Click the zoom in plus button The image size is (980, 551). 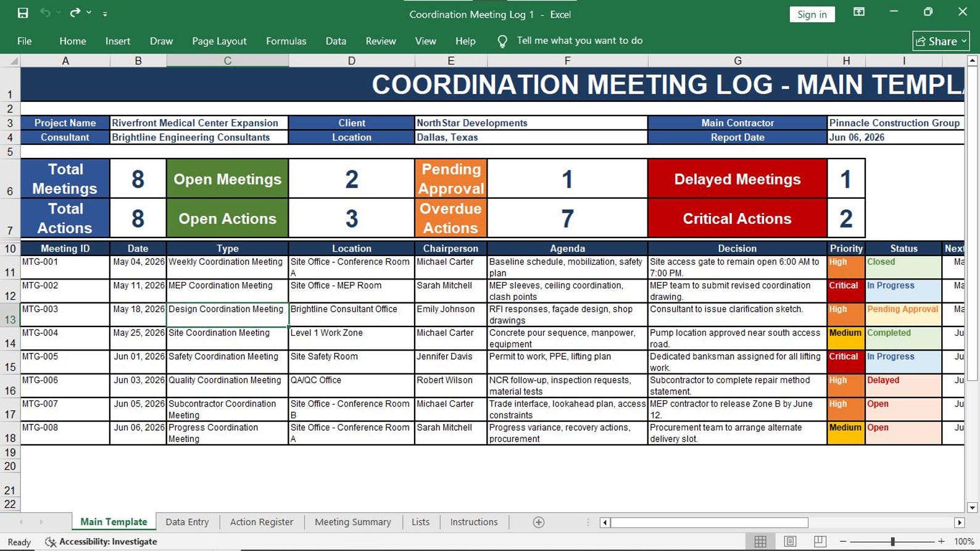[941, 542]
